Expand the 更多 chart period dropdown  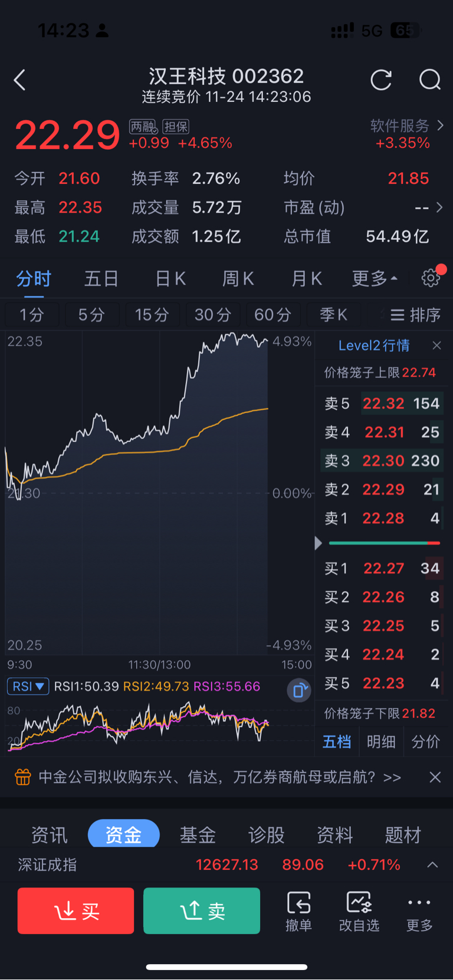click(375, 278)
